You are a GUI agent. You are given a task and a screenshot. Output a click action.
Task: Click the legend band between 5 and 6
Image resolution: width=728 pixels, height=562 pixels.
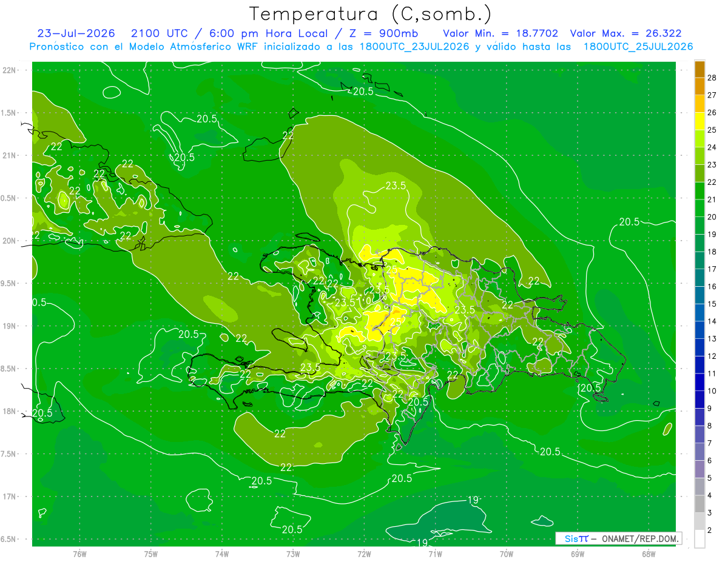(699, 469)
